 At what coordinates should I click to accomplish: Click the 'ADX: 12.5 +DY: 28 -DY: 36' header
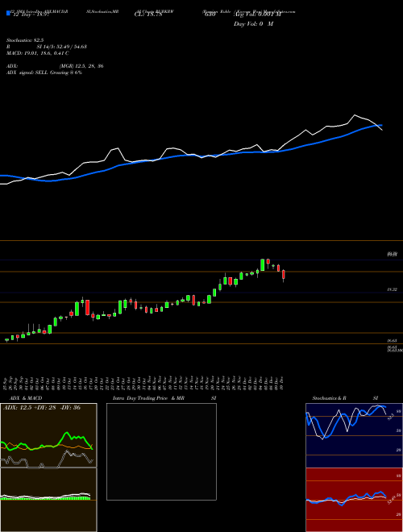tap(41, 407)
